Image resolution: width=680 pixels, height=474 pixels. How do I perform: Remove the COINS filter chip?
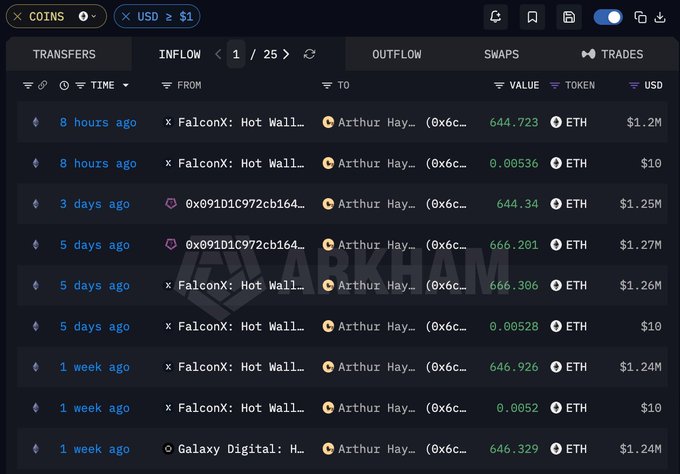click(17, 16)
